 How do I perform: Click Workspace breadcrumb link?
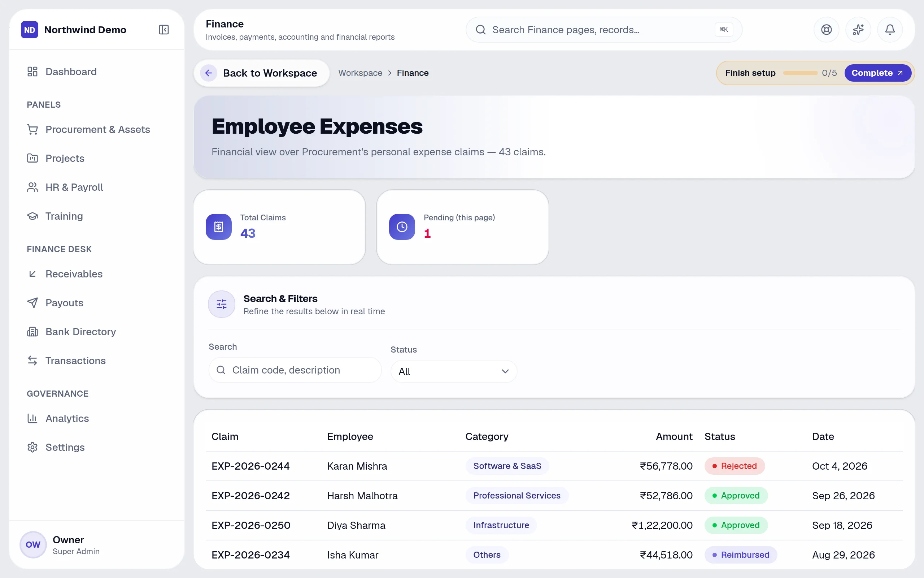[360, 73]
